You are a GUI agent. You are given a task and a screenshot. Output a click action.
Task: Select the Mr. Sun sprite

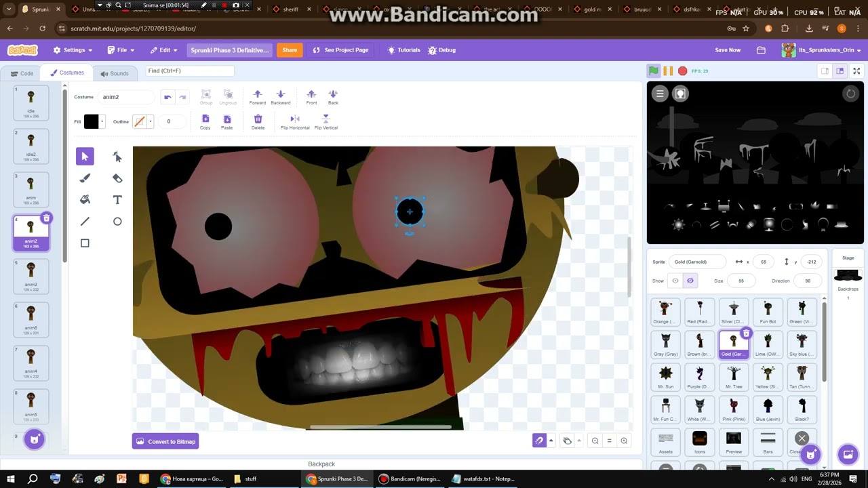tap(666, 378)
